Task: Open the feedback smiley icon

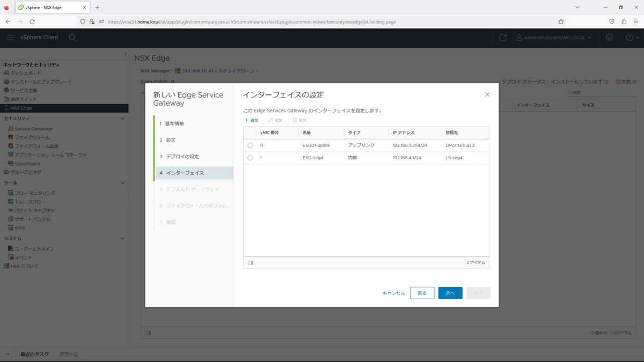Action: pos(610,38)
